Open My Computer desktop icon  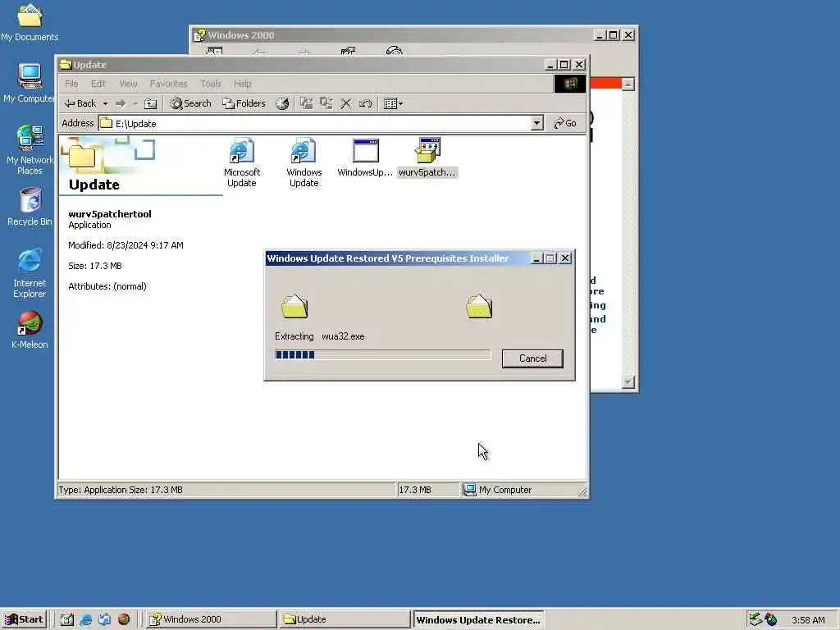pos(30,83)
